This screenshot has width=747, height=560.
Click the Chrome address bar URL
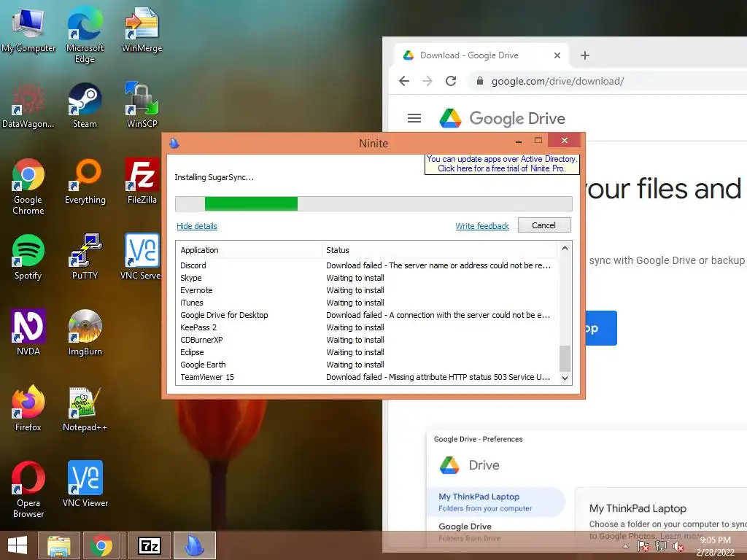click(557, 82)
